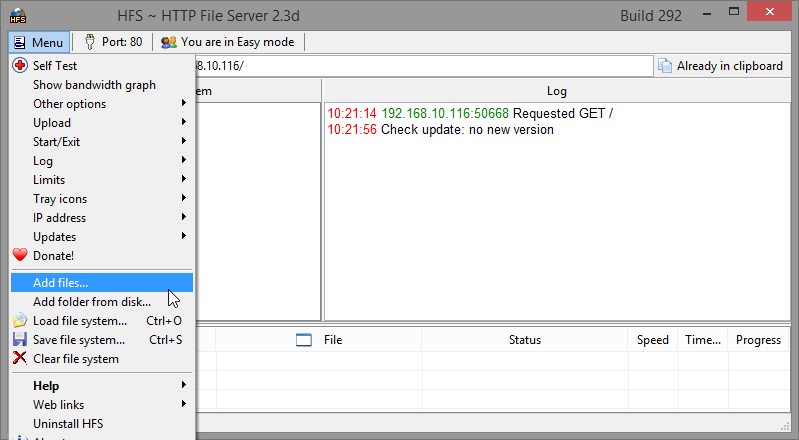Image resolution: width=799 pixels, height=440 pixels.
Task: Click the red X Clear file system icon
Action: pyautogui.click(x=20, y=358)
